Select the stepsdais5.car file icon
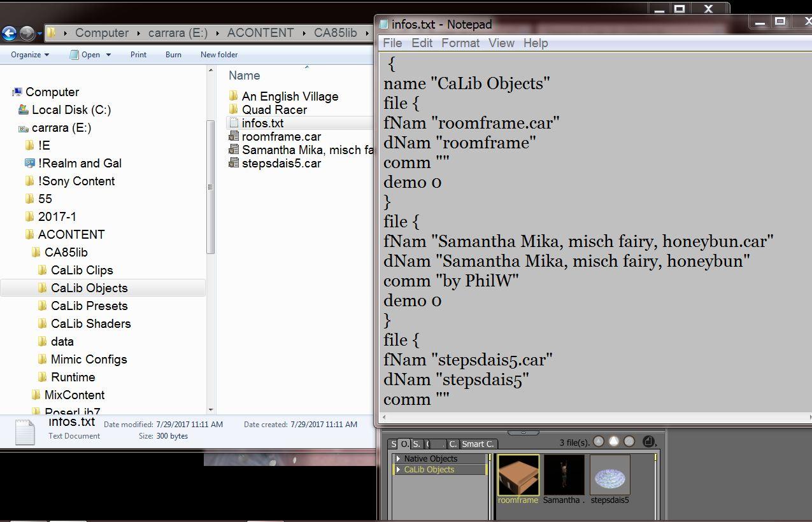This screenshot has width=812, height=522. (233, 163)
